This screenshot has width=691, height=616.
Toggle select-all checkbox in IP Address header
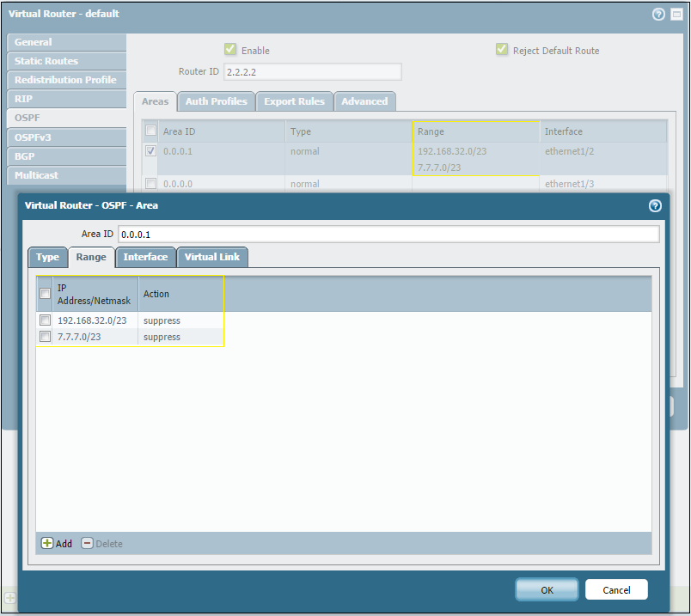click(46, 294)
